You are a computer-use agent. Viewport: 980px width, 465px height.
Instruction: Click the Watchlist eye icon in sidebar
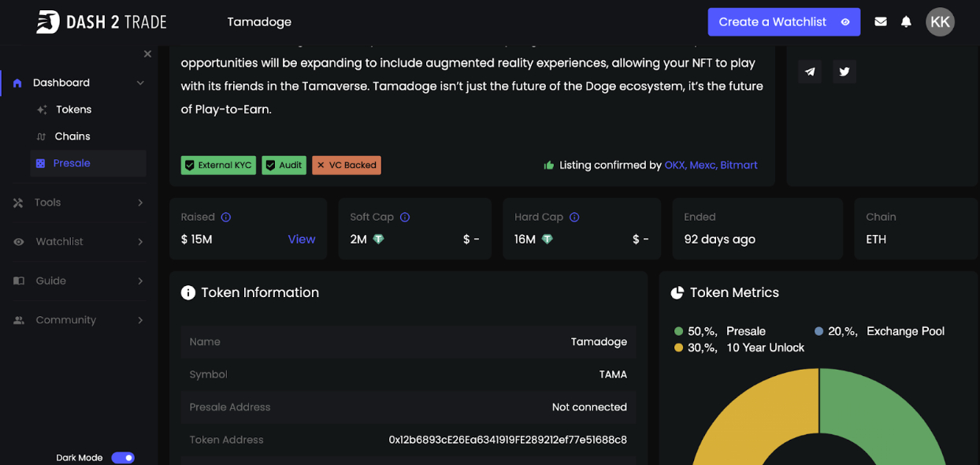pos(19,242)
